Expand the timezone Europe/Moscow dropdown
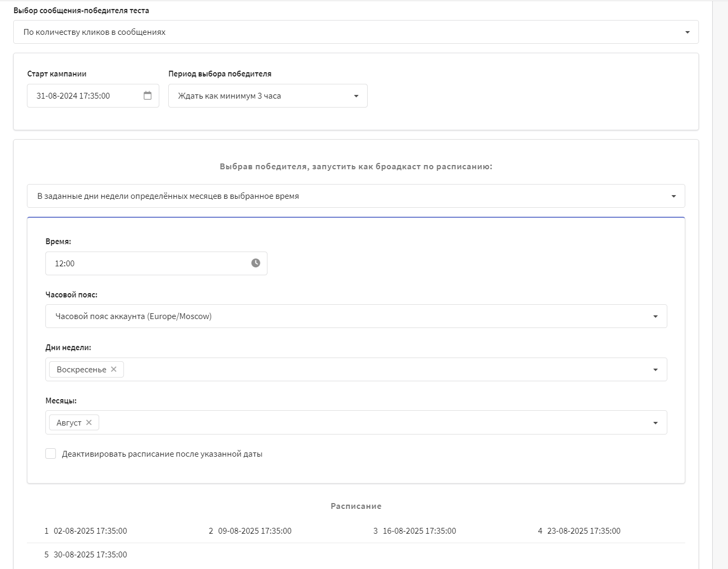This screenshot has height=569, width=728. (356, 316)
